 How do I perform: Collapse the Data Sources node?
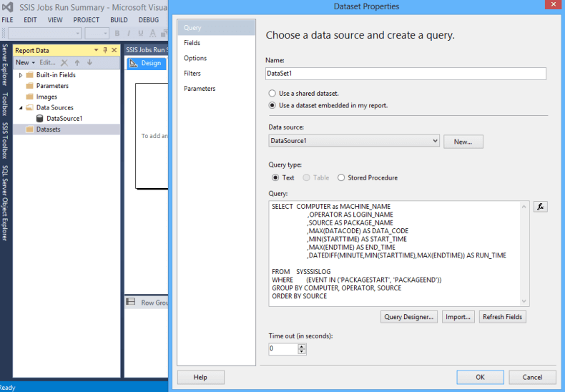[x=21, y=107]
